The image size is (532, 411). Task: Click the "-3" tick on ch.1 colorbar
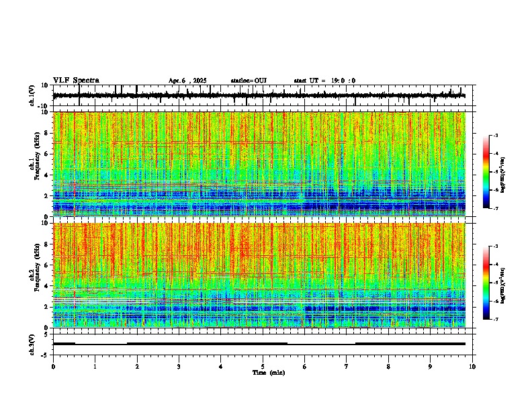click(496, 136)
